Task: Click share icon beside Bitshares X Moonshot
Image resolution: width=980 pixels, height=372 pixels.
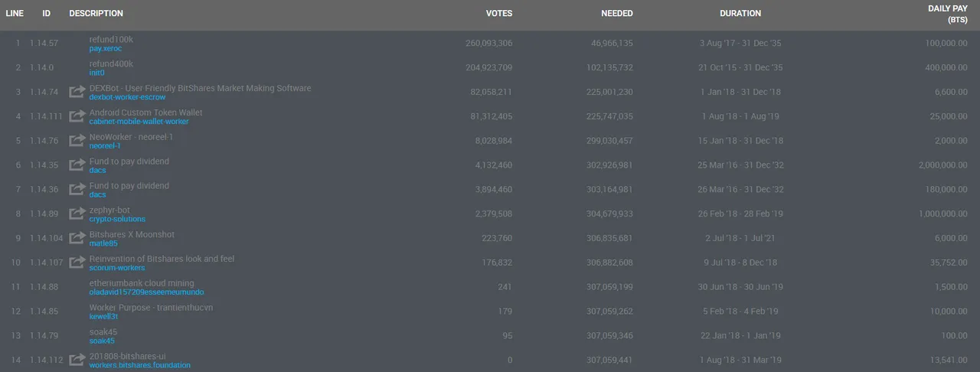Action: tap(77, 238)
